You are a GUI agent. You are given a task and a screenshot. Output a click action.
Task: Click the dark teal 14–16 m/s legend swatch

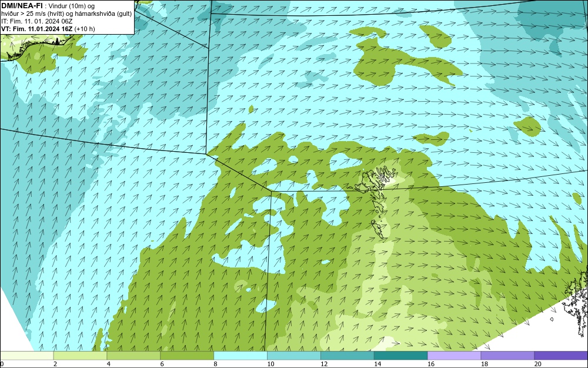pos(401,355)
